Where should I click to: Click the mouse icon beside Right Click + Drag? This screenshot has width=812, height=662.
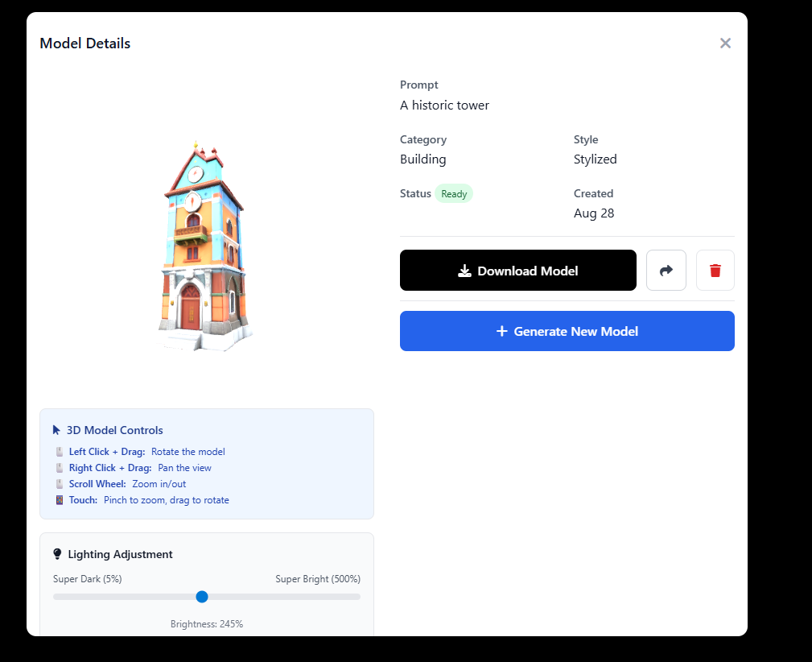click(59, 468)
